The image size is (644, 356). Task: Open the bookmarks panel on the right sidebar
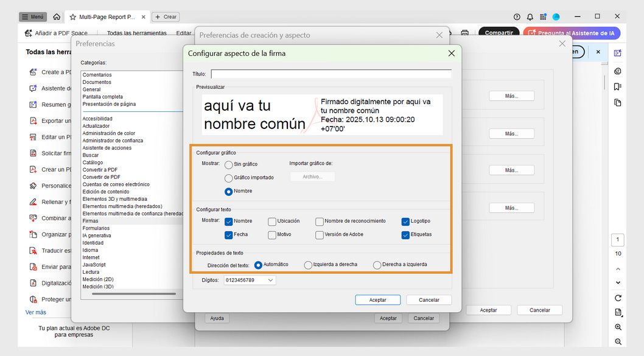coord(618,87)
